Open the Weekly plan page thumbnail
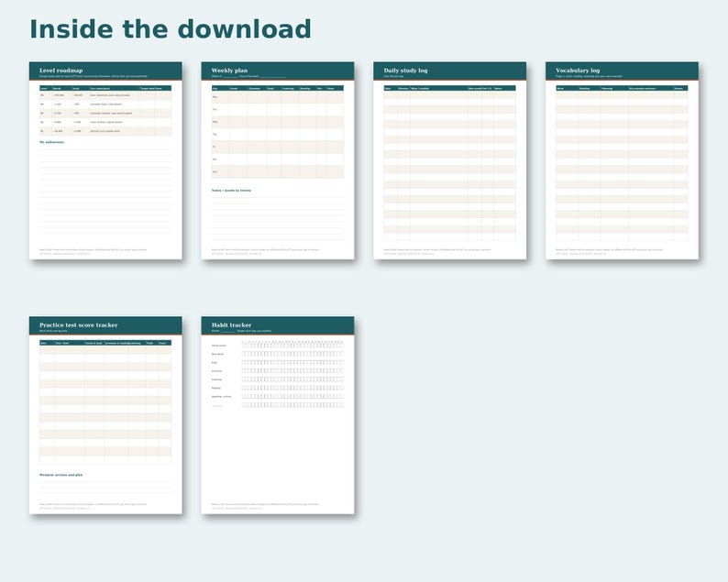 click(x=278, y=160)
